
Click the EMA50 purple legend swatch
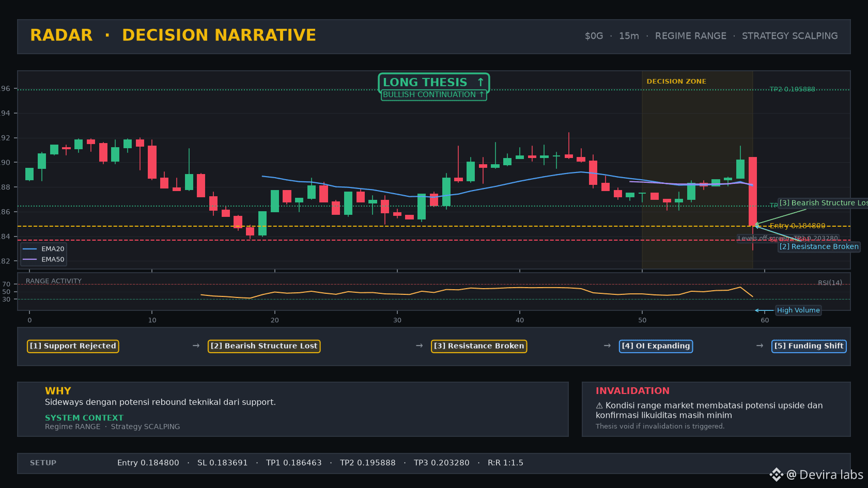coord(29,260)
